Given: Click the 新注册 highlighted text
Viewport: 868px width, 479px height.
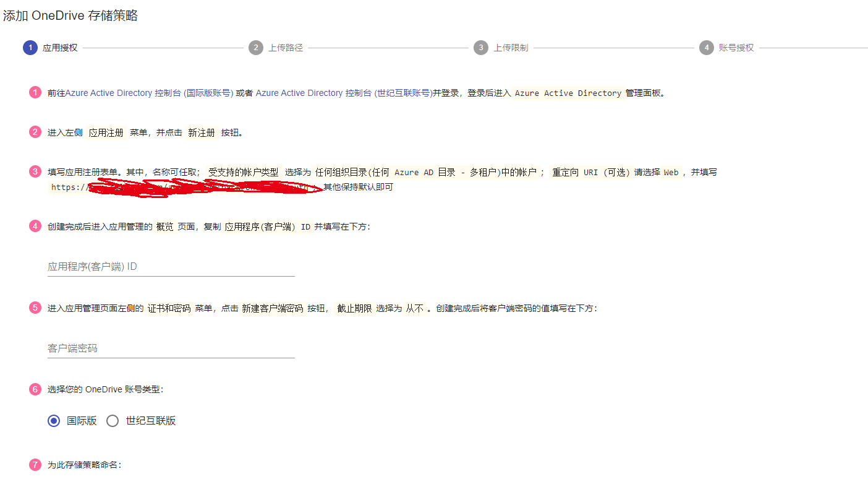Looking at the screenshot, I should 202,132.
